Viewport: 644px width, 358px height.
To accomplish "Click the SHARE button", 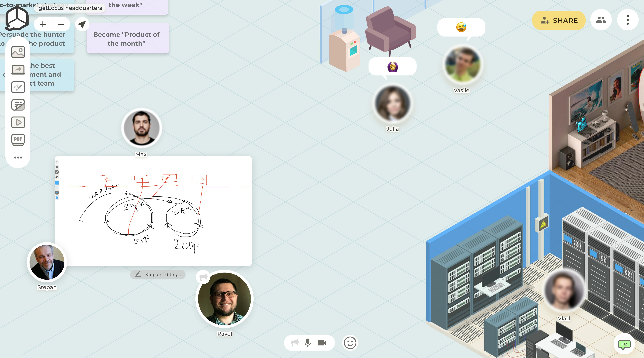I will click(x=559, y=20).
